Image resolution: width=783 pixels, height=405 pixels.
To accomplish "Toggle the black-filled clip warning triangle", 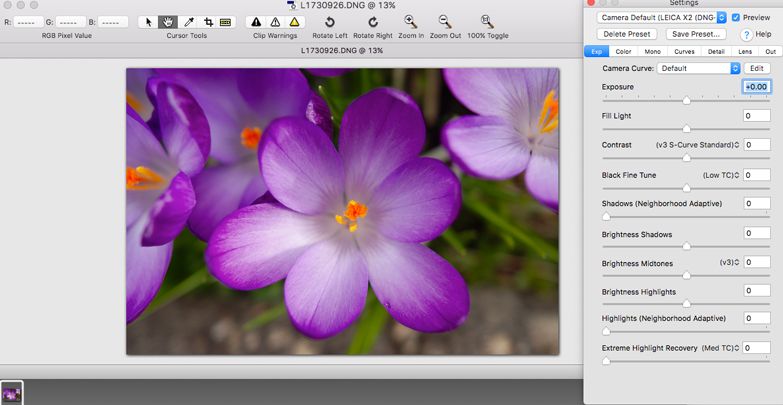I will 256,21.
